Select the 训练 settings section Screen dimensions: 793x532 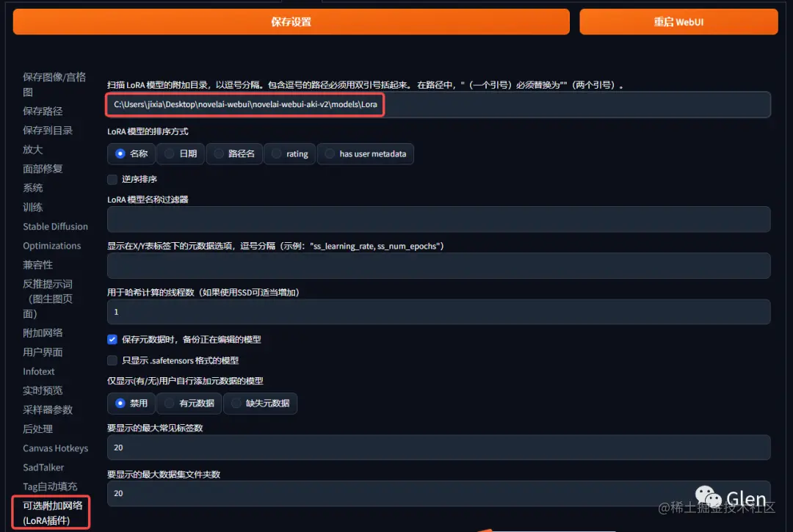tap(33, 207)
